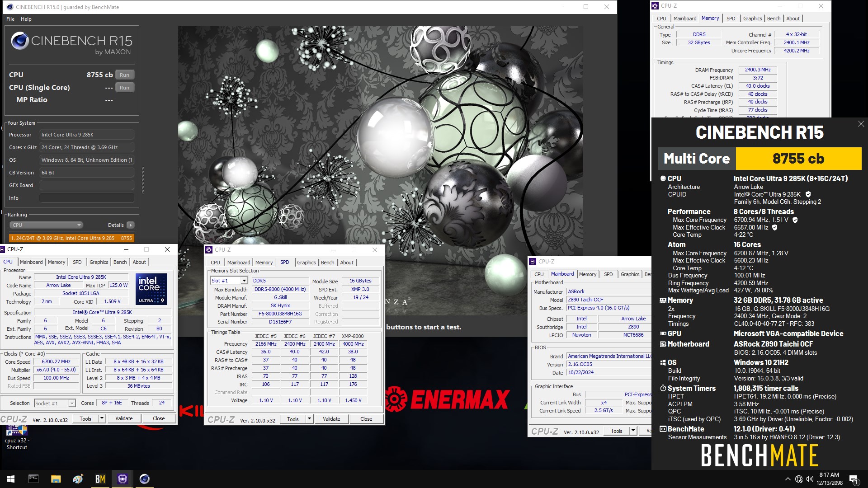The width and height of the screenshot is (868, 488).
Task: Click Close in CPU-Z SPD window
Action: tap(366, 419)
